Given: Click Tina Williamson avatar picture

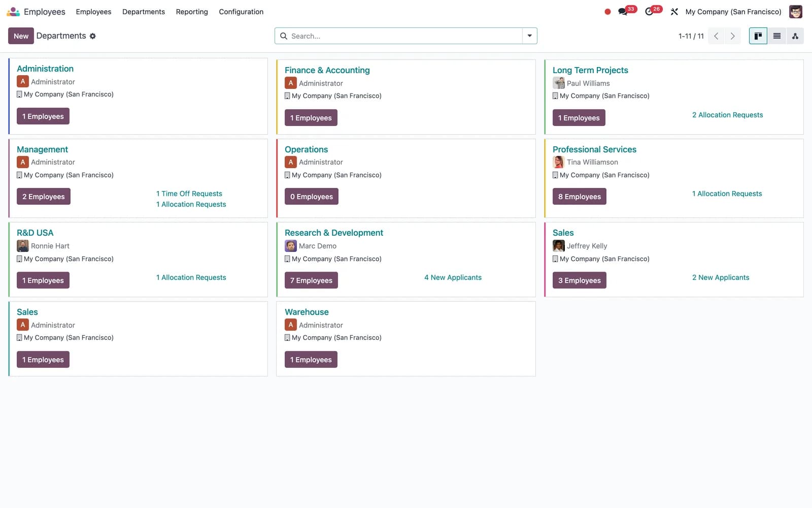Looking at the screenshot, I should pyautogui.click(x=559, y=162).
